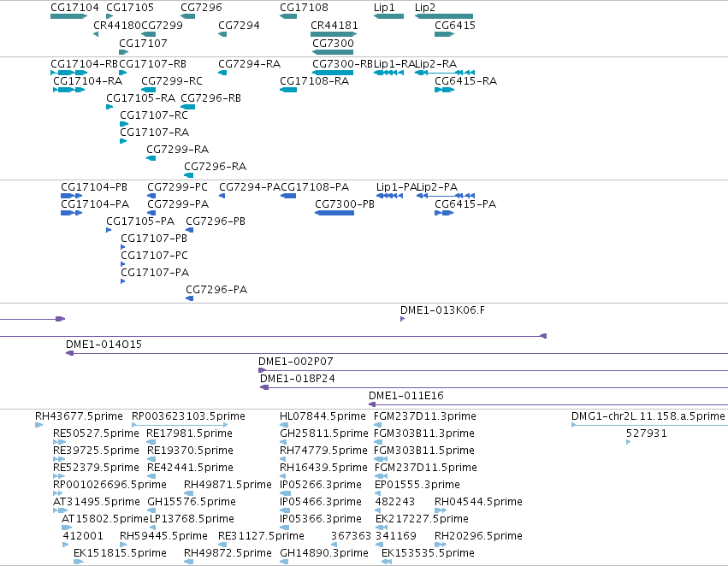The width and height of the screenshot is (728, 566).
Task: Click the CG17105 gene label
Action: [x=130, y=8]
